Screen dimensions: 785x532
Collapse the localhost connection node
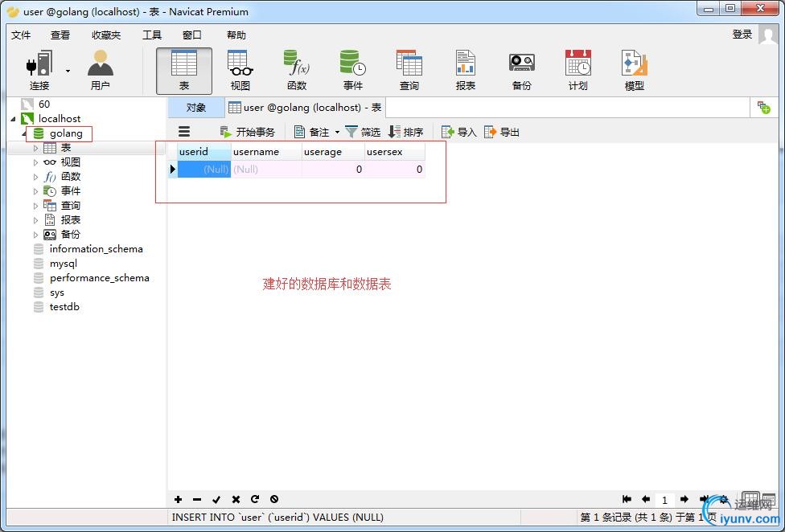13,119
